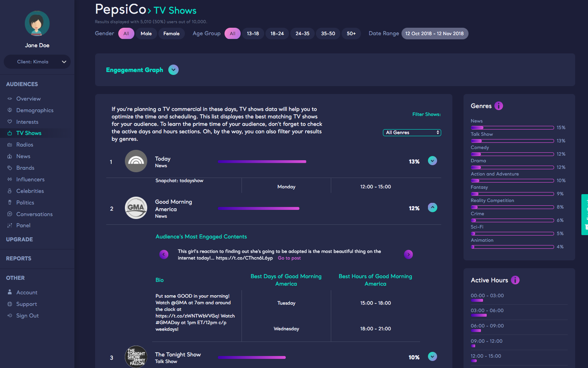Collapse Good Morning America details
588x368 pixels.
coord(433,207)
